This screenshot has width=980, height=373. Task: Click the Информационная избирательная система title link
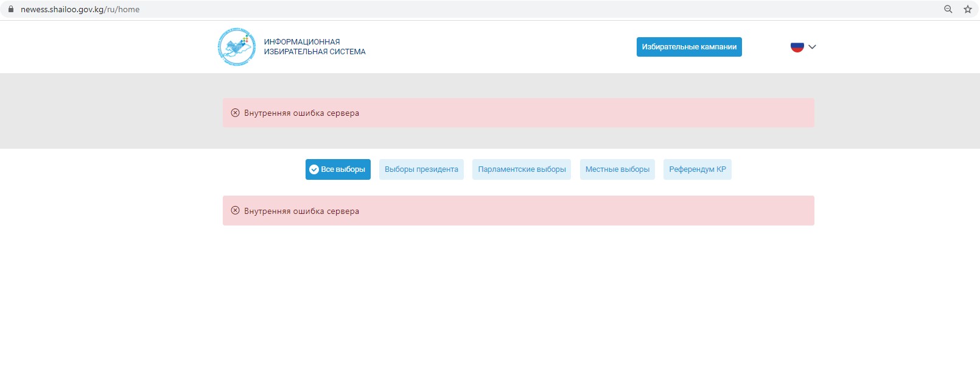(314, 47)
